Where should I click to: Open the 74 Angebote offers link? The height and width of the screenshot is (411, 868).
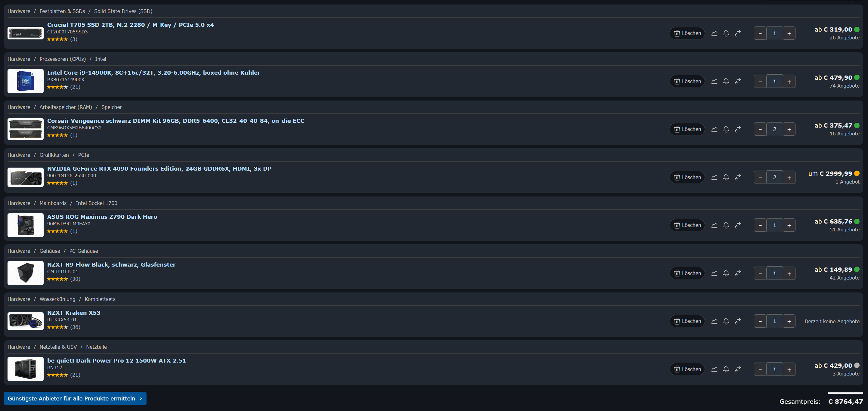pos(845,86)
